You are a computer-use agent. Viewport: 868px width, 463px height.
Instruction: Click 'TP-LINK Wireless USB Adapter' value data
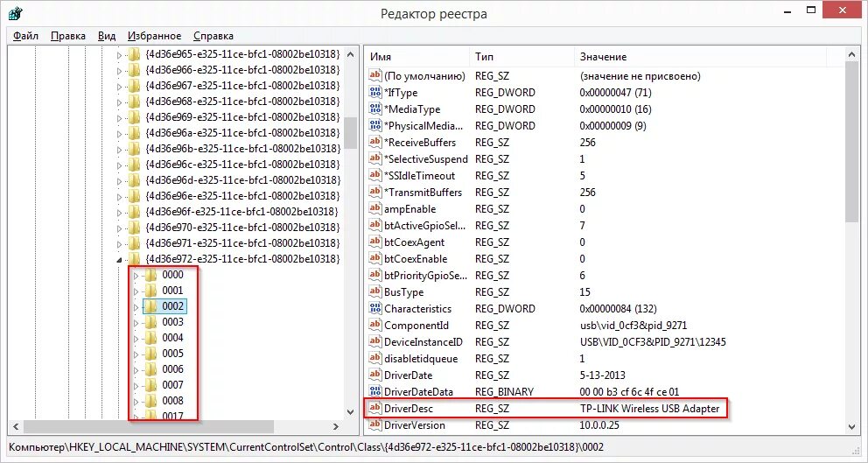649,409
